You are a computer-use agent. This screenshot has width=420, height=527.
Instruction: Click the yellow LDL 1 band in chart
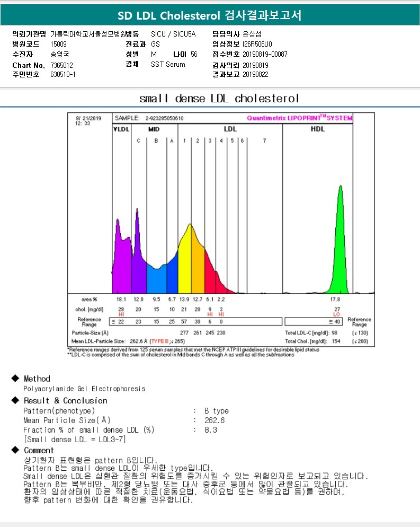(x=185, y=266)
